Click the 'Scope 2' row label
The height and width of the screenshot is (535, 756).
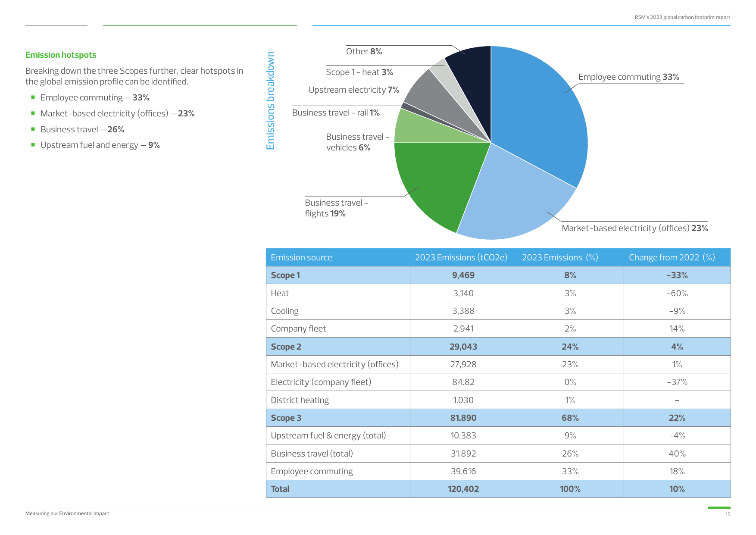[x=286, y=347]
